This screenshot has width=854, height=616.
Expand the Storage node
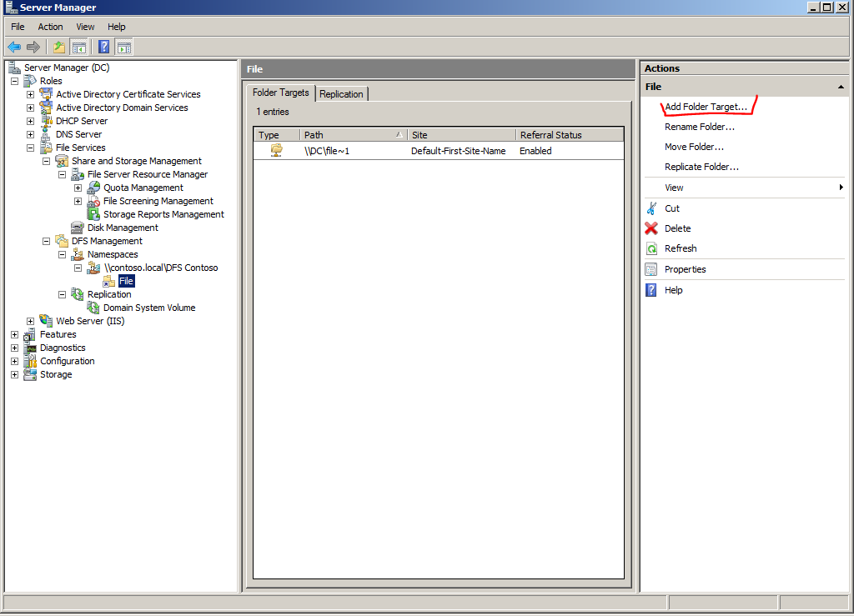(x=15, y=374)
